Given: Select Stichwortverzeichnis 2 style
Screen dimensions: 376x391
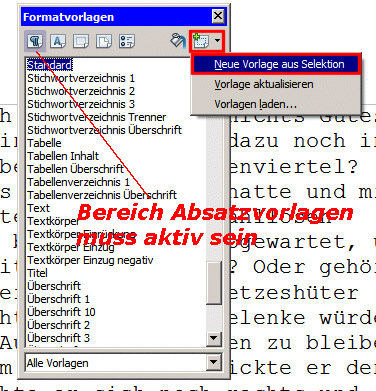Looking at the screenshot, I should click(x=81, y=91).
